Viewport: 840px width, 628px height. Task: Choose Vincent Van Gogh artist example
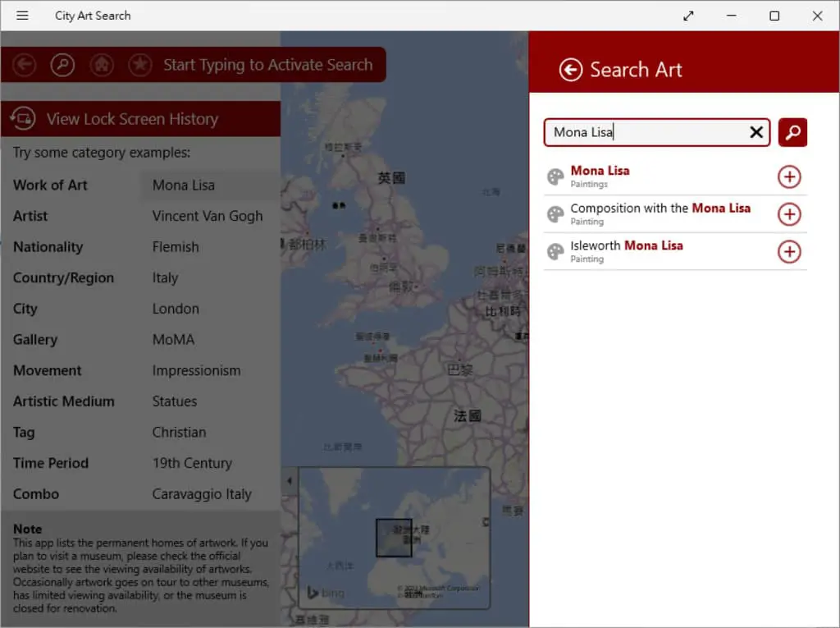(208, 216)
